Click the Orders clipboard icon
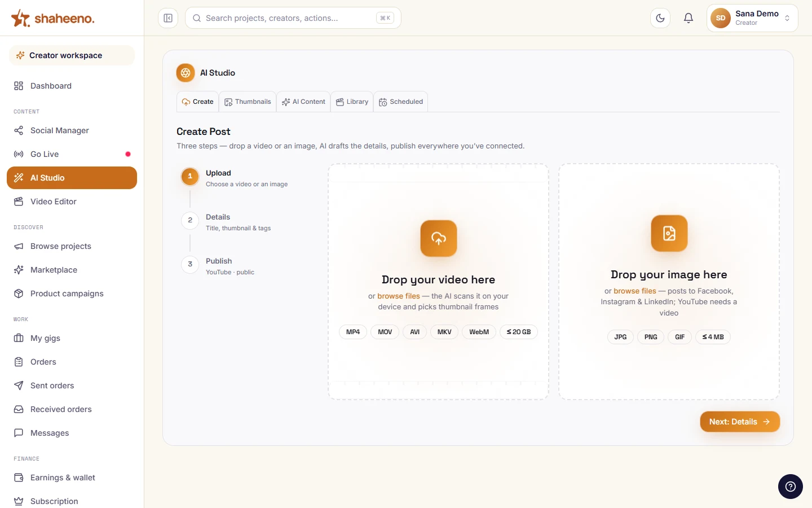The height and width of the screenshot is (508, 812). pos(19,362)
